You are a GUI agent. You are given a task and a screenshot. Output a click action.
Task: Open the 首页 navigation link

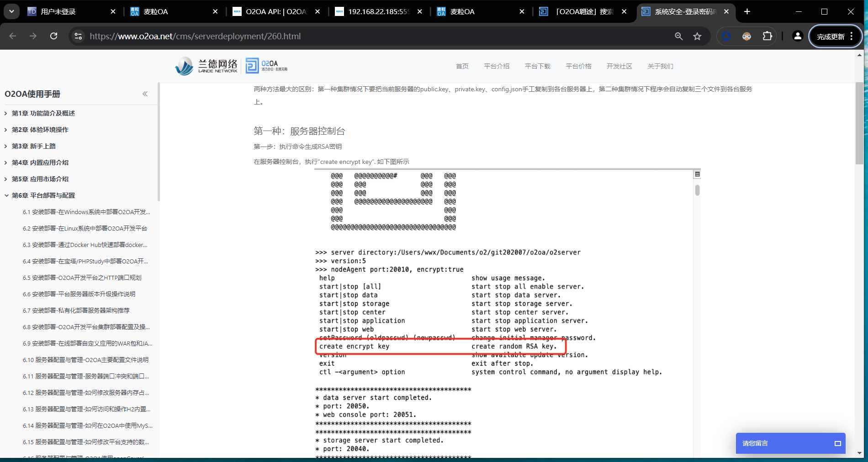click(x=462, y=66)
